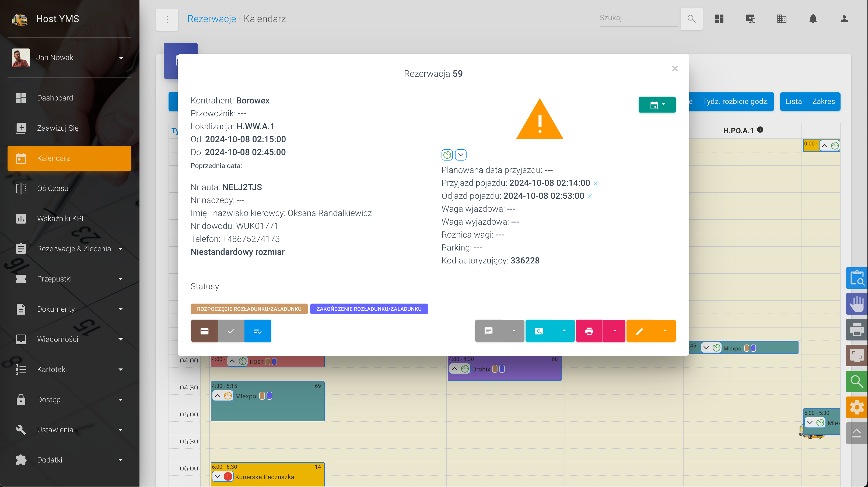Click the blue checklist icon button

coord(257,331)
